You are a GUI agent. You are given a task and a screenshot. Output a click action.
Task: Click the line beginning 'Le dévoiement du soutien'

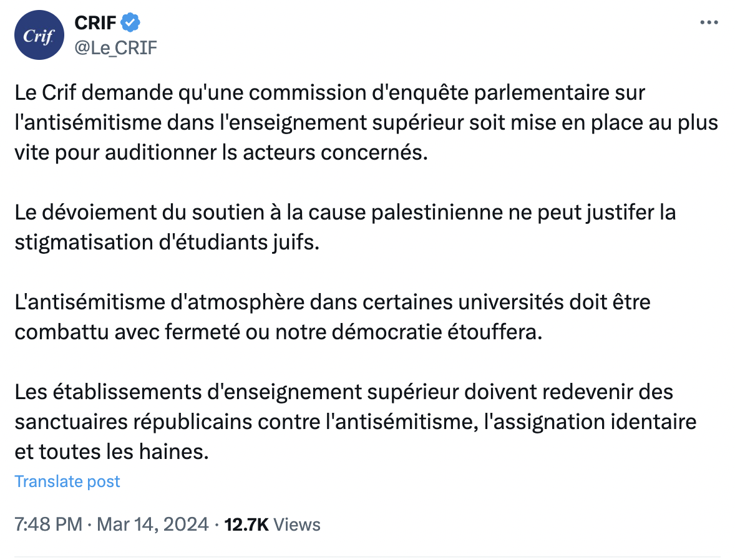point(346,212)
